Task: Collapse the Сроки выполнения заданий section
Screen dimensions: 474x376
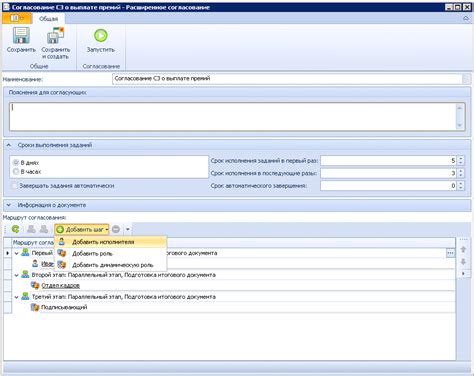Action: [x=9, y=145]
